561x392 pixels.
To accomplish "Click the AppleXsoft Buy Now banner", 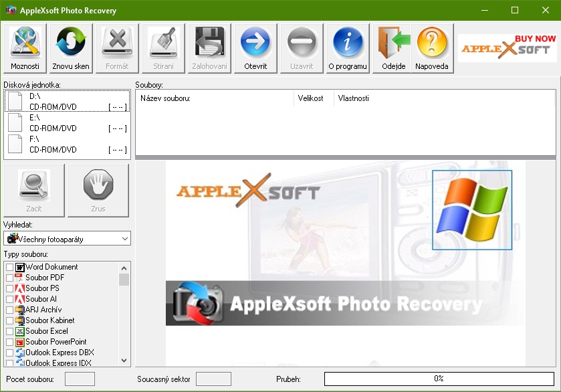I will 508,48.
